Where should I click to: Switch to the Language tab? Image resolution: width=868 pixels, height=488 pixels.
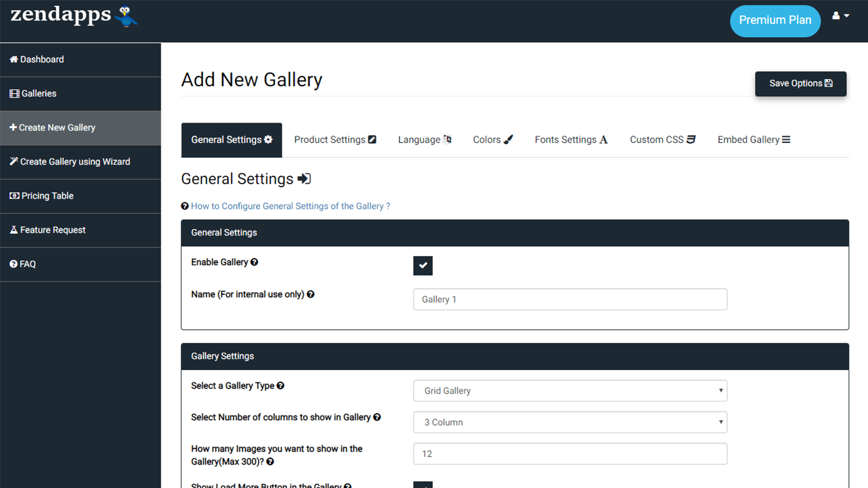425,140
